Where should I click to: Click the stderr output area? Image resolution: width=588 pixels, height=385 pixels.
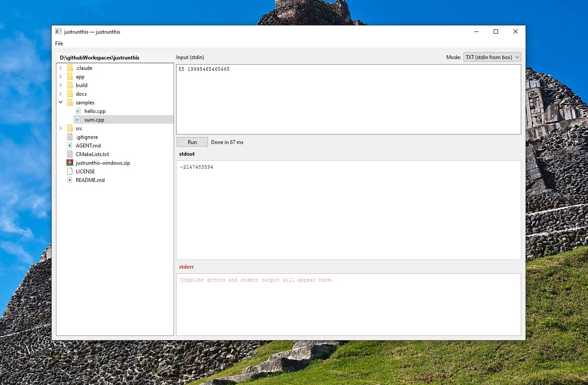348,304
